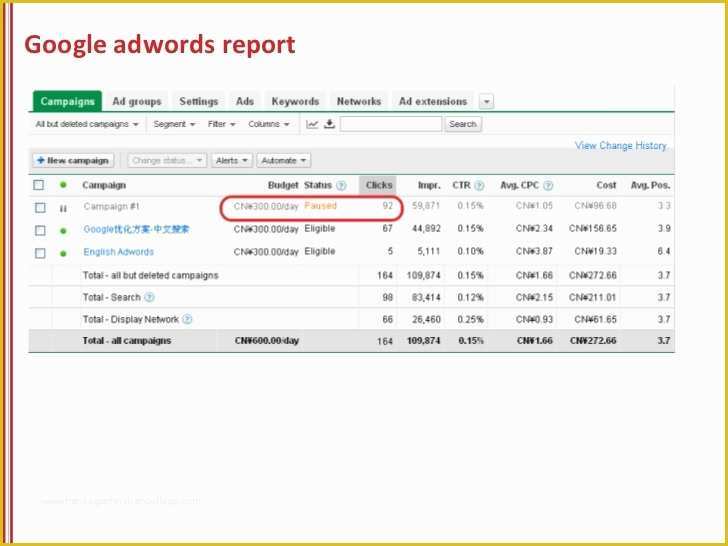Screen dimensions: 728x546
Task: Click the English Adwords budget CN¥300.00/day
Action: tap(266, 252)
